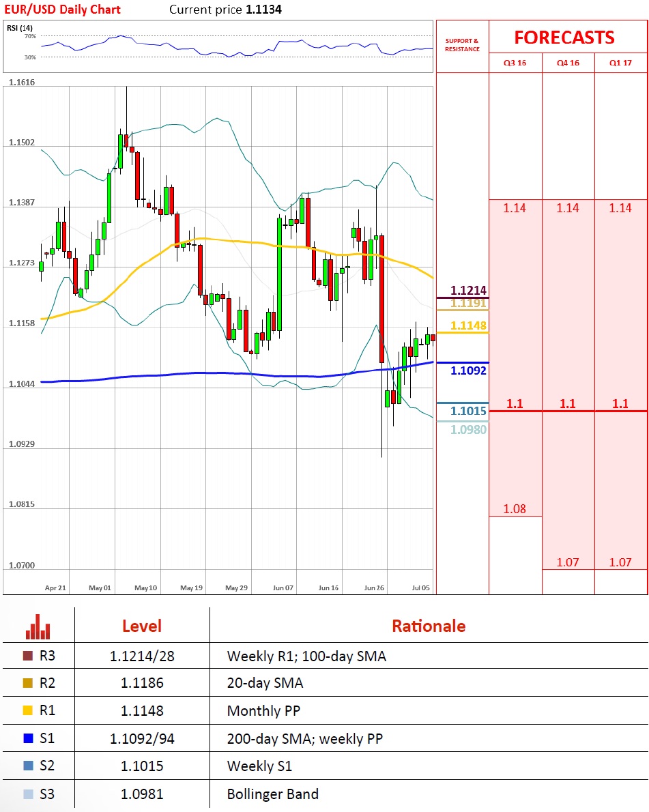This screenshot has width=649, height=812.
Task: Click the S2 steel-blue color swatch
Action: pos(28,766)
